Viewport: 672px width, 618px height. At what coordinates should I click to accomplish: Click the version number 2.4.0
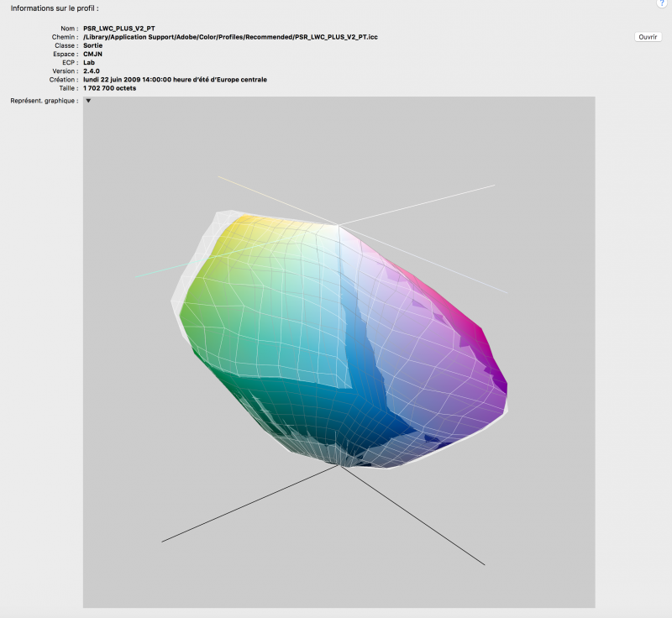pos(92,71)
